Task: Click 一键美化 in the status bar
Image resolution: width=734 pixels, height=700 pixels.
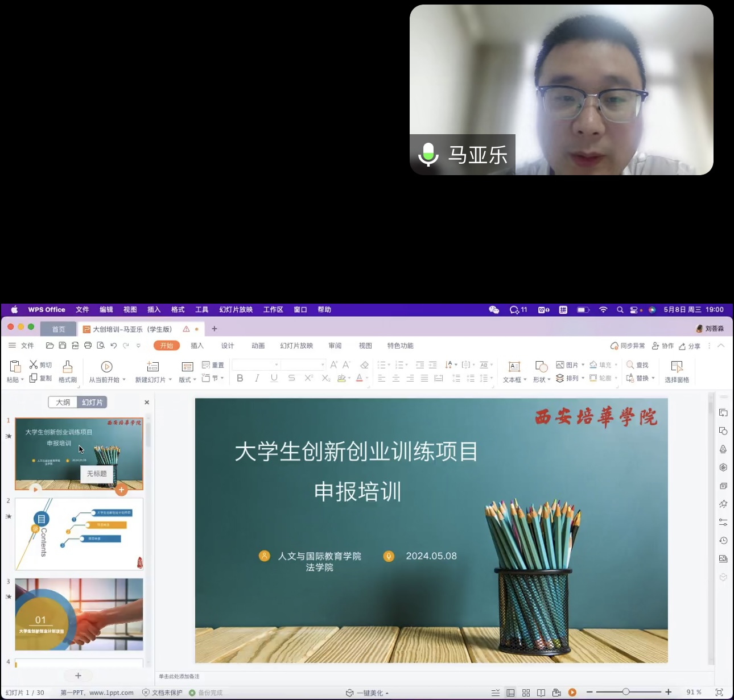Action: [x=370, y=693]
